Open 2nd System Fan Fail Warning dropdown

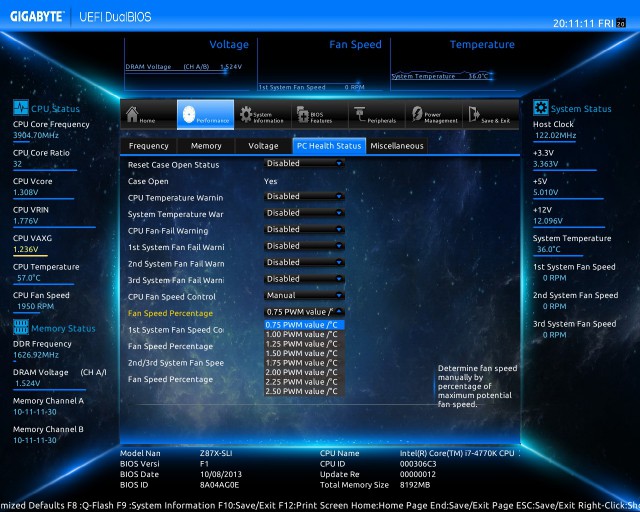point(304,263)
